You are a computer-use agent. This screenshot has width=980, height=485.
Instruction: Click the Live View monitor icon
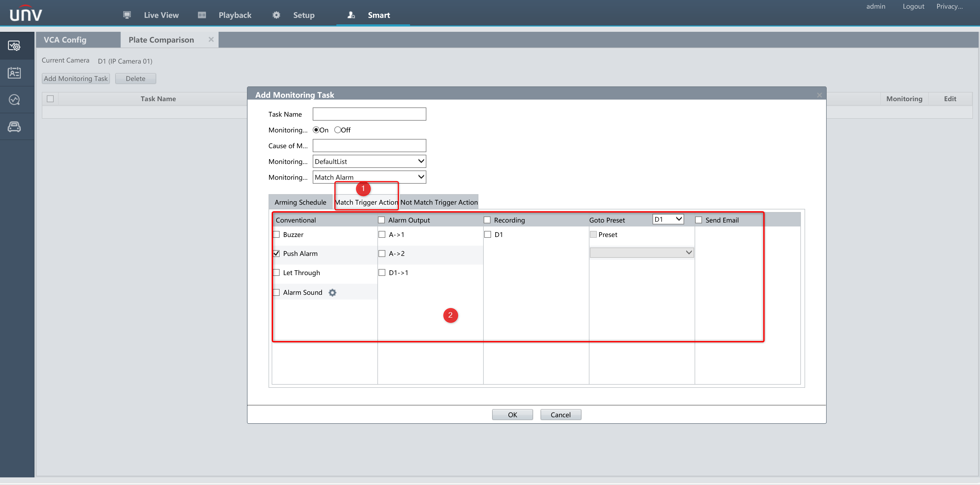[x=127, y=15]
